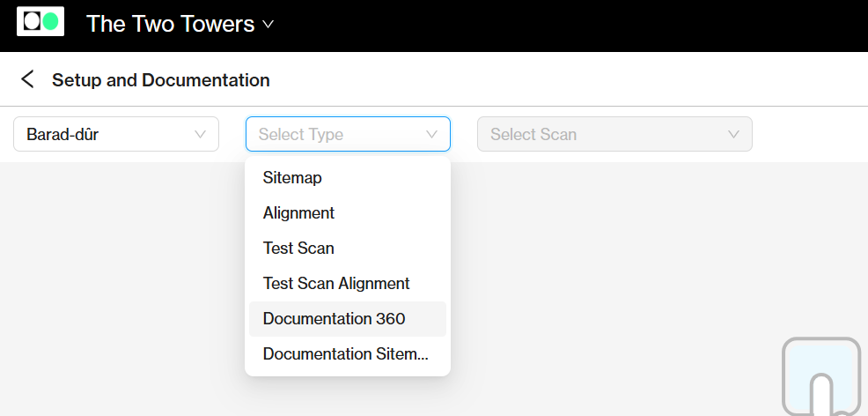868x416 pixels.
Task: Open the Select Scan dropdown
Action: tap(614, 134)
